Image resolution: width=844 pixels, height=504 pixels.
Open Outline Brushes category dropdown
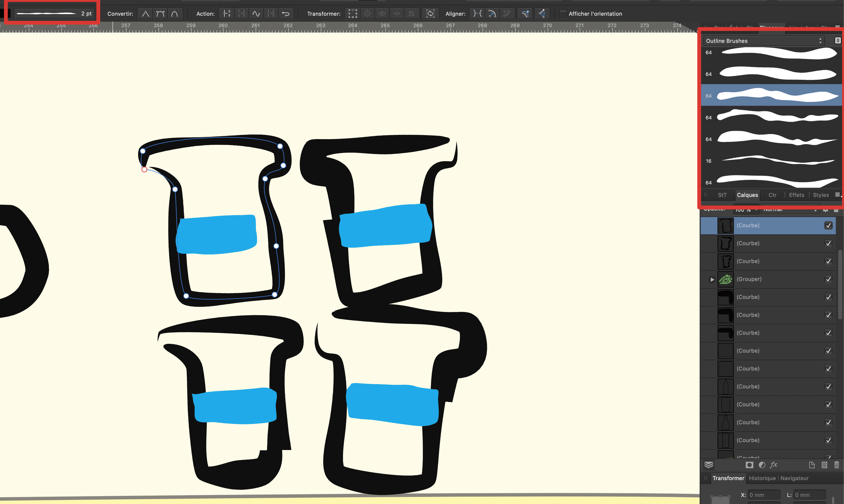pyautogui.click(x=763, y=41)
